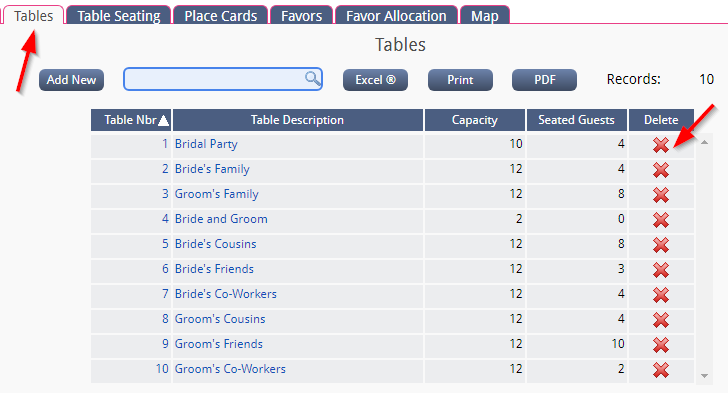Delete the Groom's Family table
Viewport: 728px width, 393px height.
click(x=661, y=195)
